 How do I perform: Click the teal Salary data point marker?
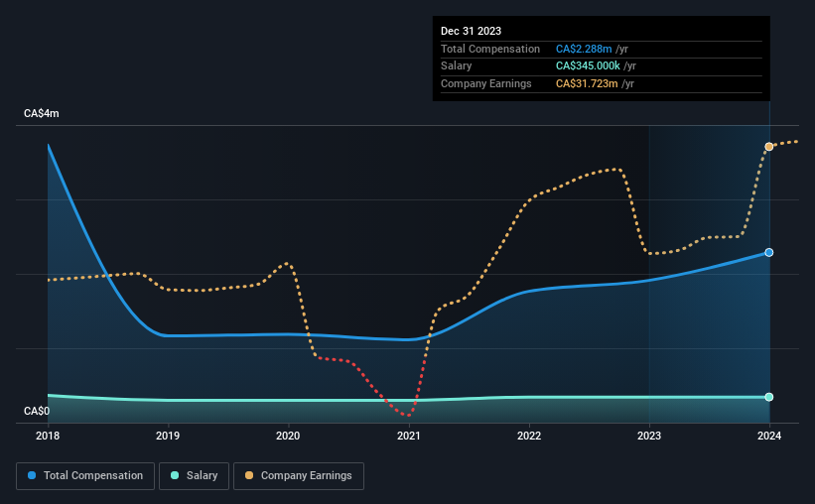click(768, 397)
